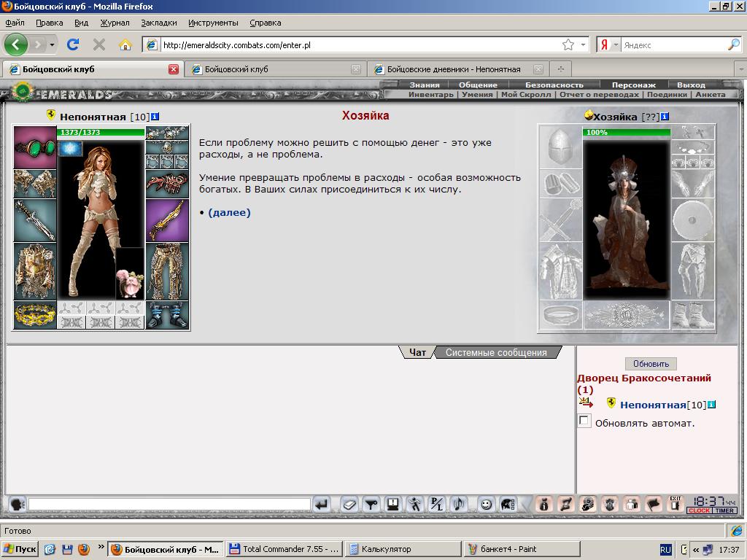747x560 pixels.
Task: Enable the Обновлять автомат. checkbox
Action: coord(584,421)
